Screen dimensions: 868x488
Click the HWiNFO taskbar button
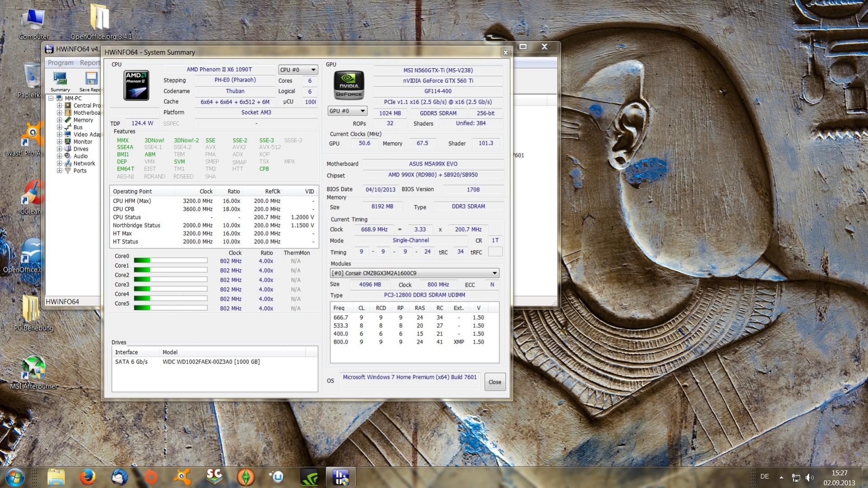pos(341,478)
